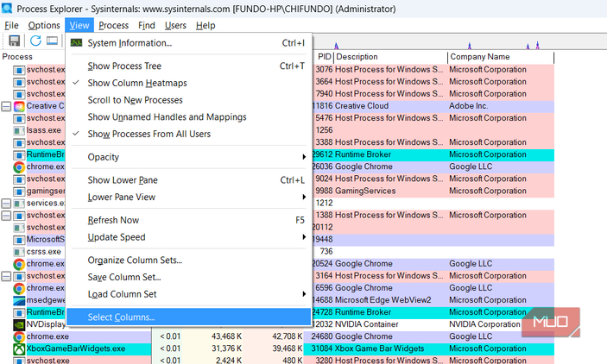The width and height of the screenshot is (607, 364).
Task: Choose System Information menu entry
Action: (188, 43)
